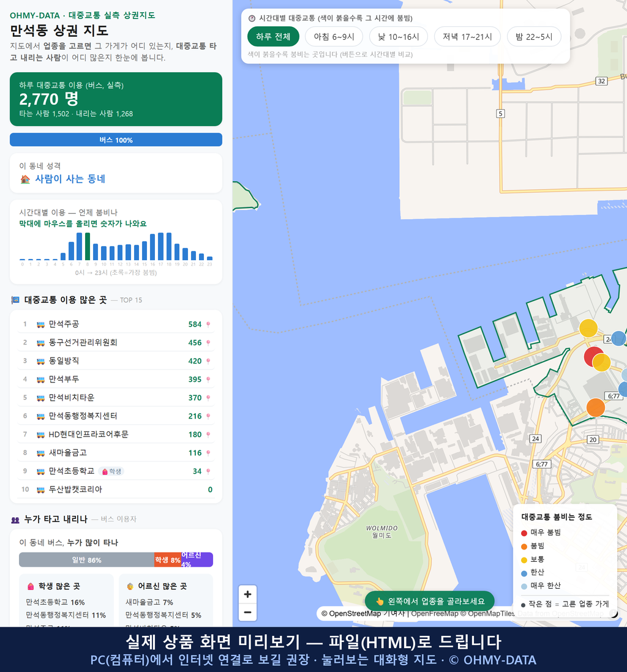Click the map pin for 만석주공
Screen dimensions: 627x672
point(208,324)
